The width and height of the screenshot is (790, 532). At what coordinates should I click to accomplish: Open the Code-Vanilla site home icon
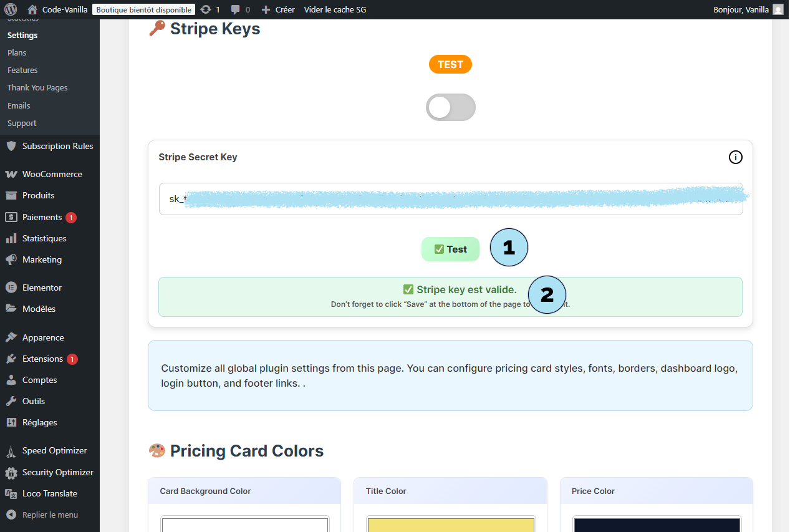click(x=32, y=9)
